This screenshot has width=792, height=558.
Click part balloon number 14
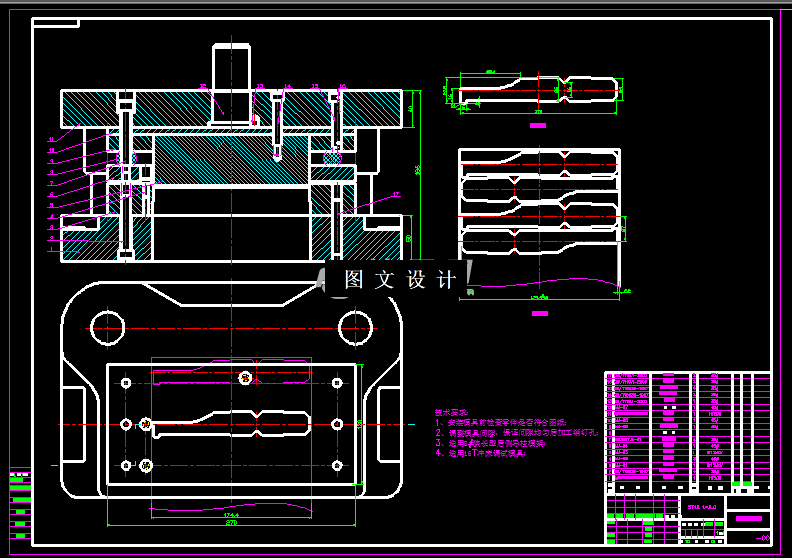tap(287, 87)
